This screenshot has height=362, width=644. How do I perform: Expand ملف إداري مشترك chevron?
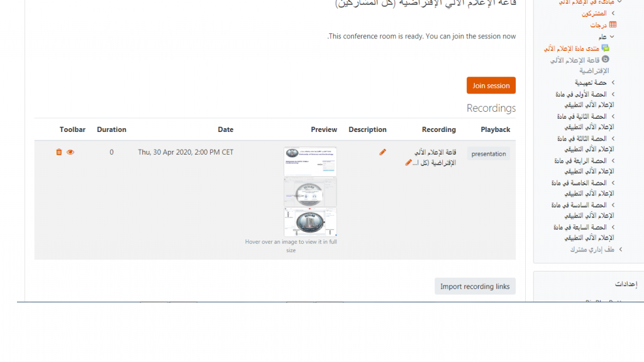(621, 249)
